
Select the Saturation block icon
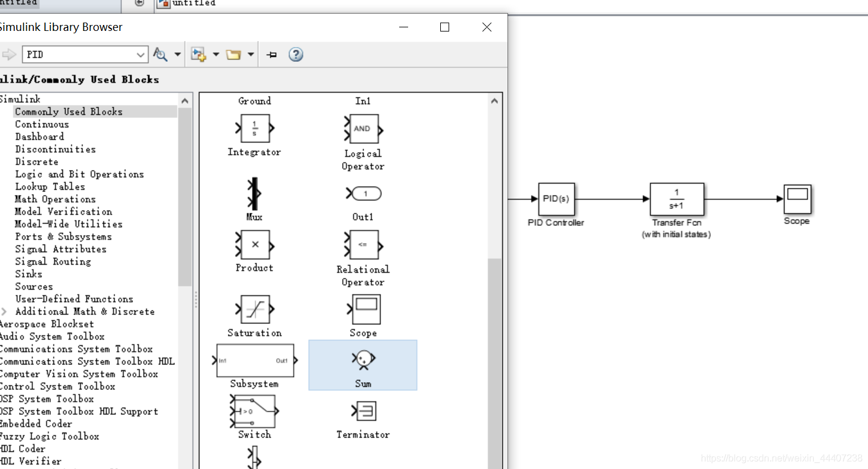(255, 309)
